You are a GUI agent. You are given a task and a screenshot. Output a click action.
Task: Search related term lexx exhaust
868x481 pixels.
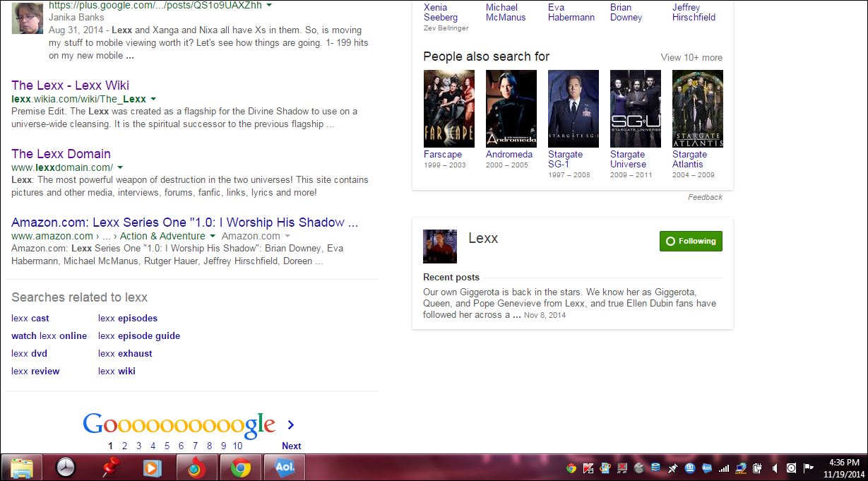click(x=125, y=353)
